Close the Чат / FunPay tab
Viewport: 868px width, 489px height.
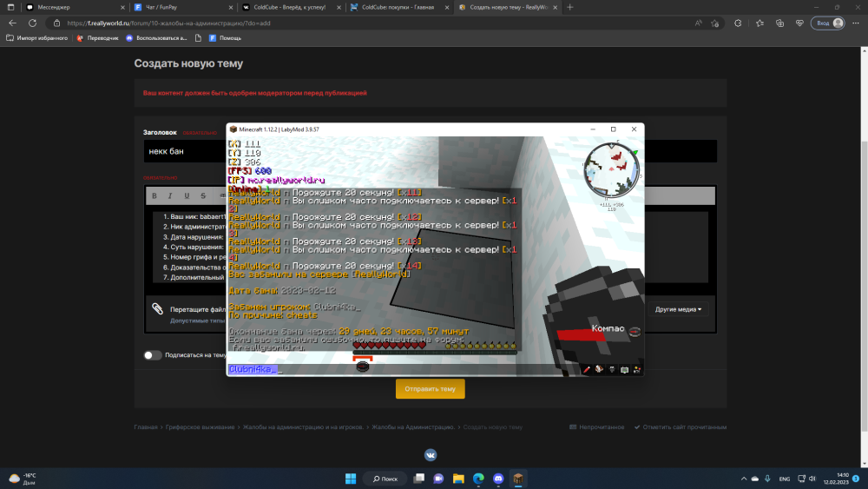(231, 7)
